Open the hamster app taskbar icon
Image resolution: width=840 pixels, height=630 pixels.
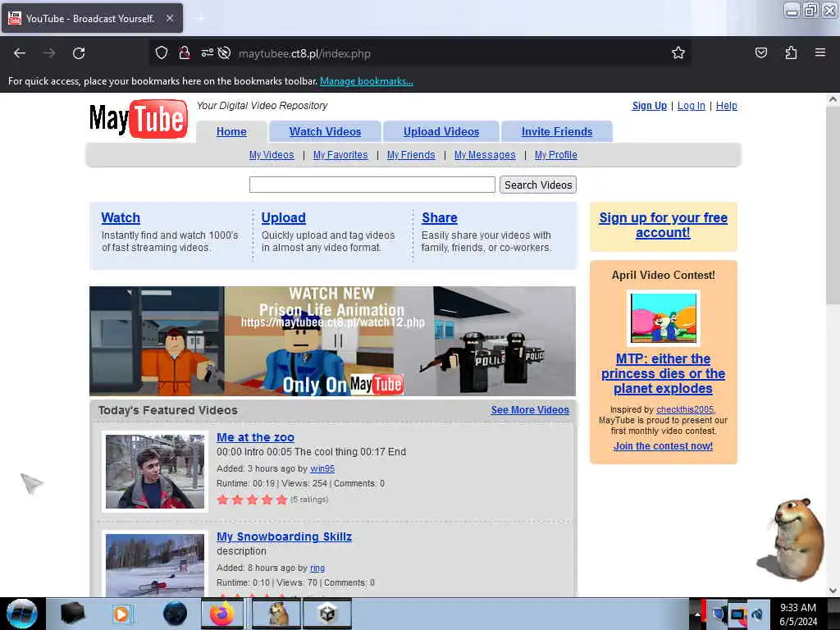tap(276, 614)
